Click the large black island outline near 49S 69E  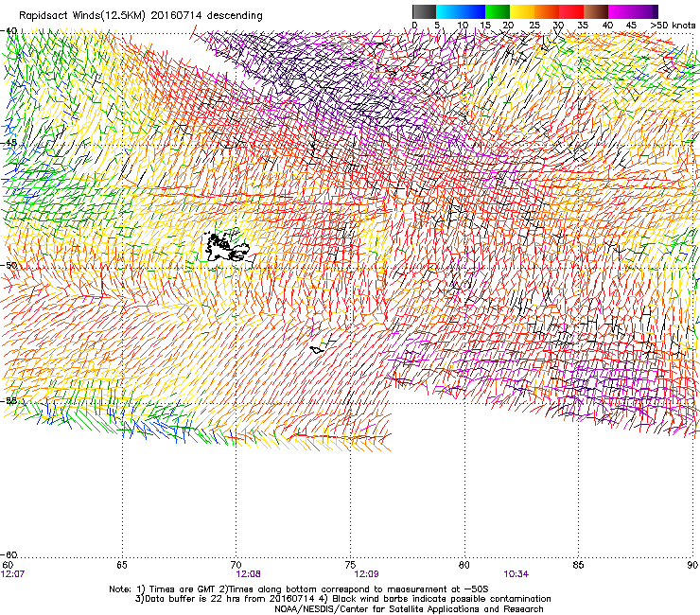227,247
